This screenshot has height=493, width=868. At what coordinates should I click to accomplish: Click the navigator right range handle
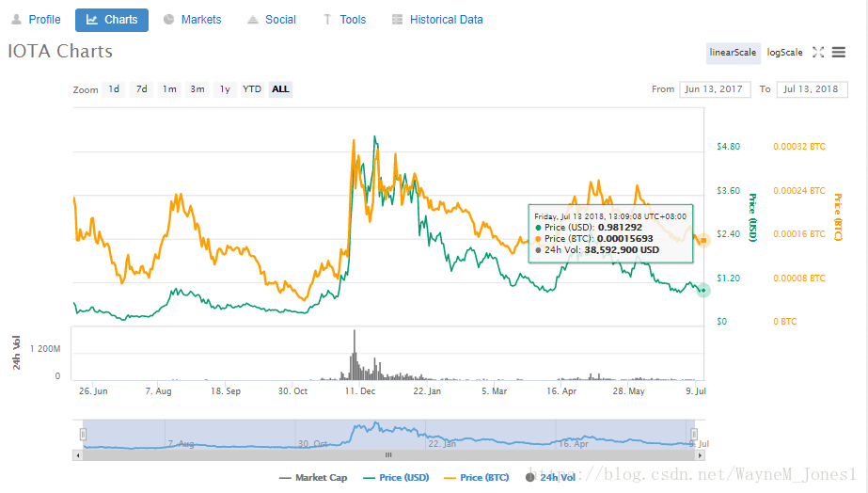click(x=694, y=435)
